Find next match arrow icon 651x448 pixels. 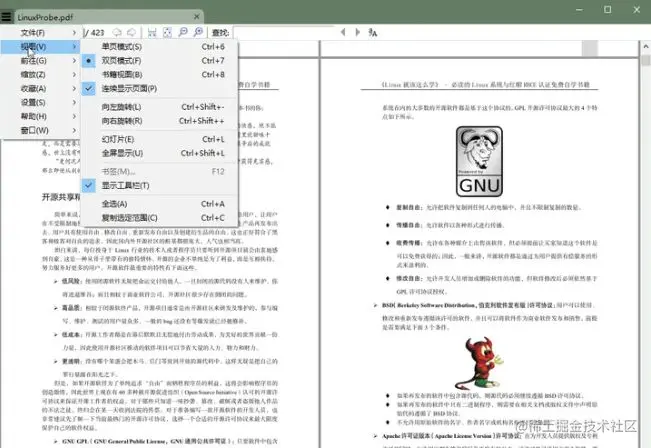[x=357, y=32]
